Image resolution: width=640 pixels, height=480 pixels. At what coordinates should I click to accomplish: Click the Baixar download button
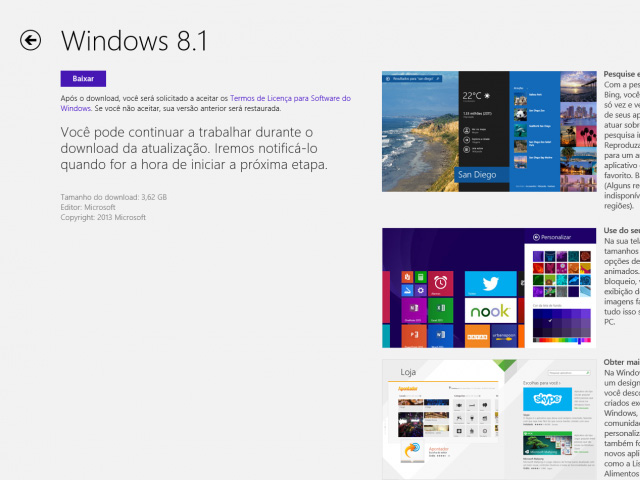point(83,79)
